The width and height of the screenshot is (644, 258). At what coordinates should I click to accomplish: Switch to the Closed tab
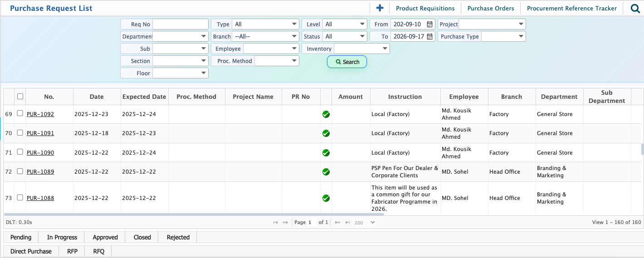coord(142,237)
